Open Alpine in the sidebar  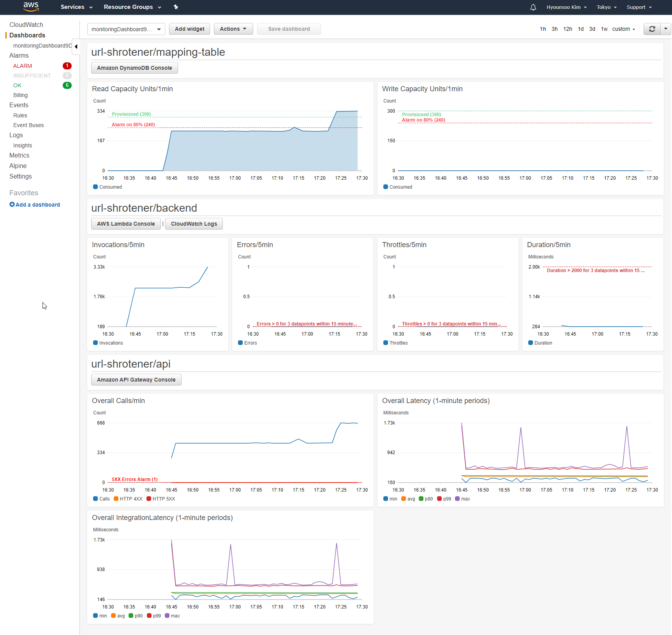point(18,166)
